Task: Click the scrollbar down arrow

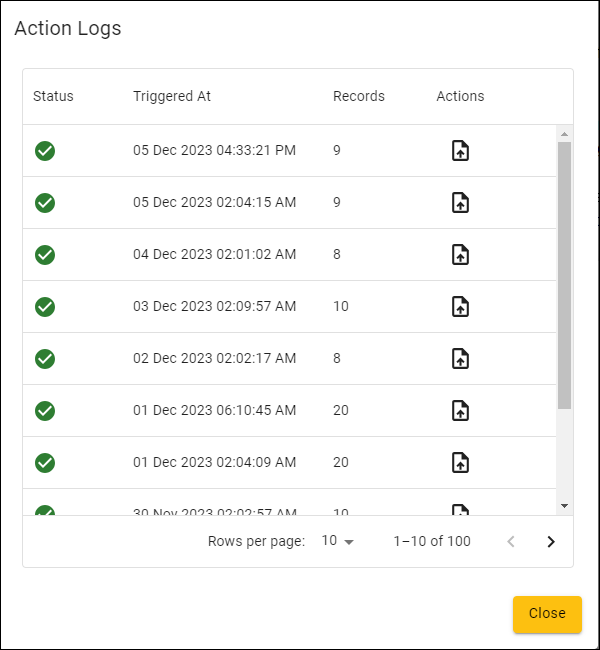Action: click(564, 506)
